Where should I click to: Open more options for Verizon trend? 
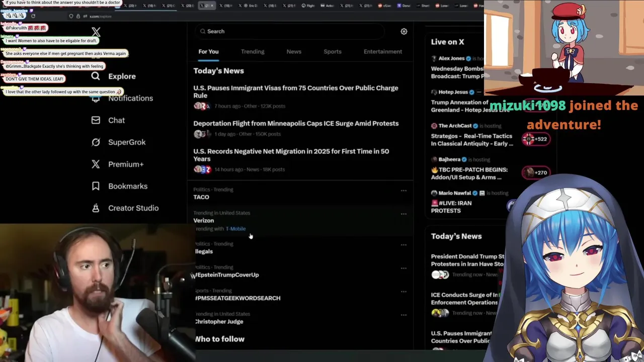click(404, 214)
